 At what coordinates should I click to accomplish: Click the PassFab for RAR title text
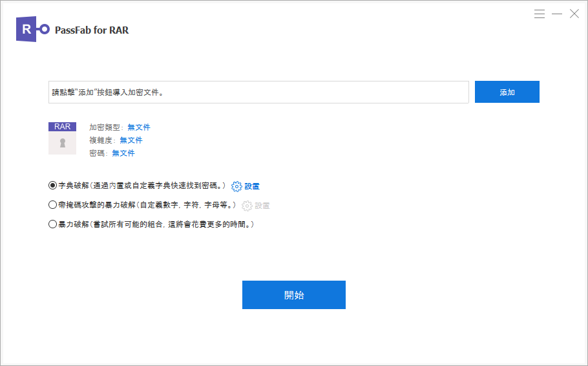92,30
